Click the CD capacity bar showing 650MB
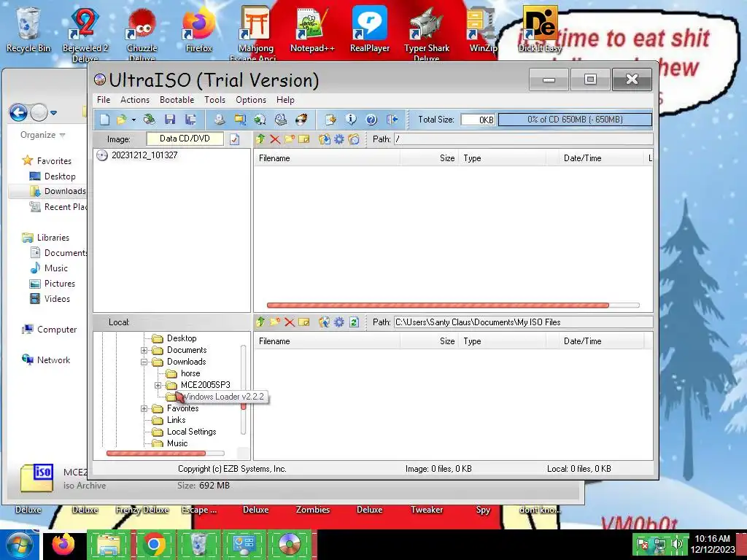This screenshot has width=747, height=560. click(575, 120)
